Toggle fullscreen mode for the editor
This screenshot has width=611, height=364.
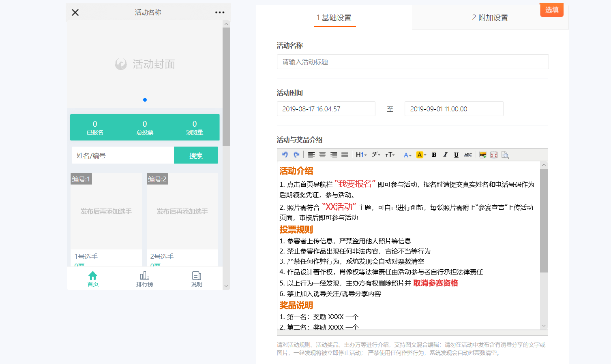click(x=494, y=155)
